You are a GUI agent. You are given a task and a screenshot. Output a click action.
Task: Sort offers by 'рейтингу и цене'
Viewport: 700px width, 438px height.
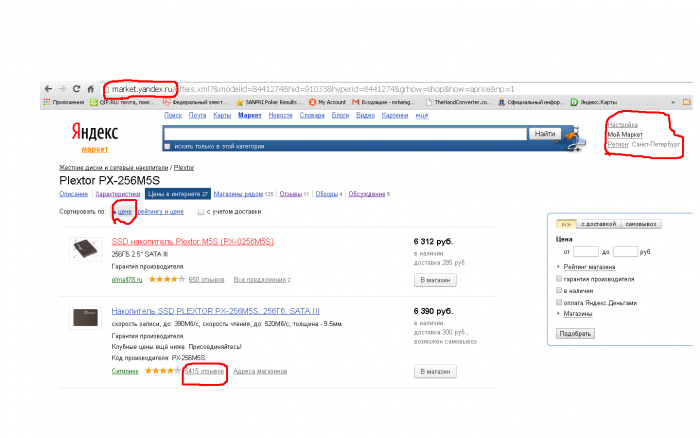coord(161,212)
